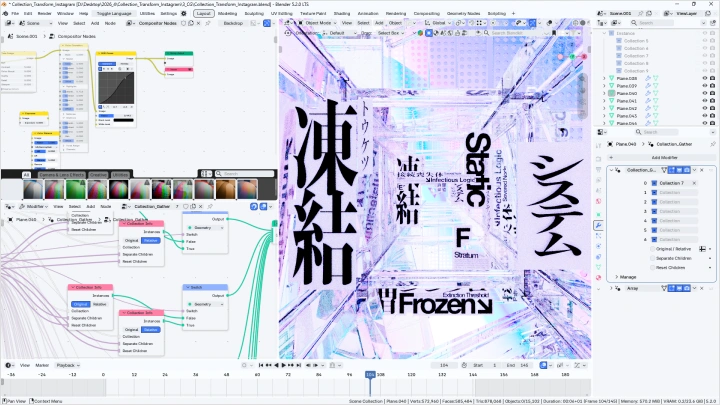720x405 pixels.
Task: Enable the Separate Children checkbox
Action: [x=652, y=259]
